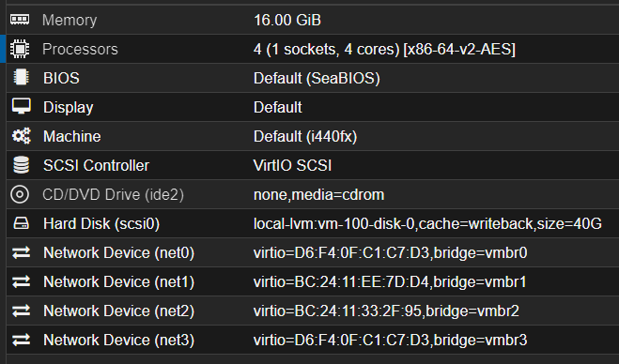The height and width of the screenshot is (364, 619).
Task: Select the Processors label
Action: [80, 50]
